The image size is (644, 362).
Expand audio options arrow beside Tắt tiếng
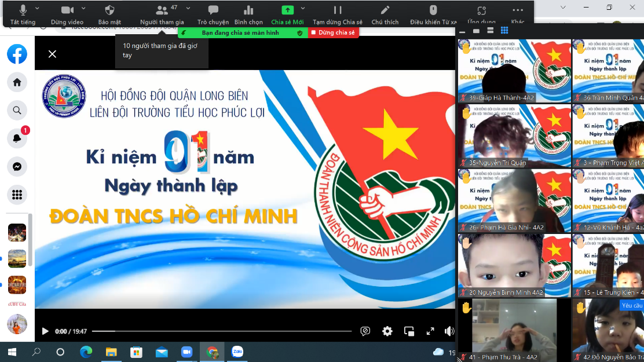(x=38, y=9)
